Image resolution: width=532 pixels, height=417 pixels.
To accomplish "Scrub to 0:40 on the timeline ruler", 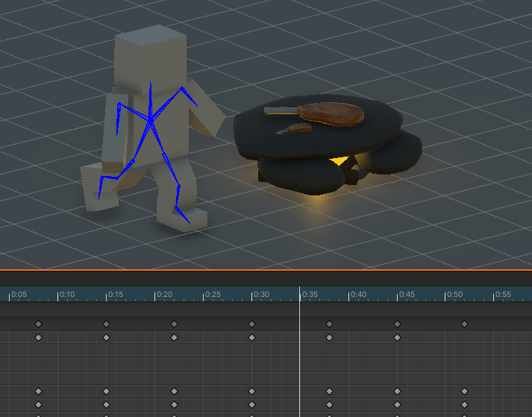I will tap(350, 295).
